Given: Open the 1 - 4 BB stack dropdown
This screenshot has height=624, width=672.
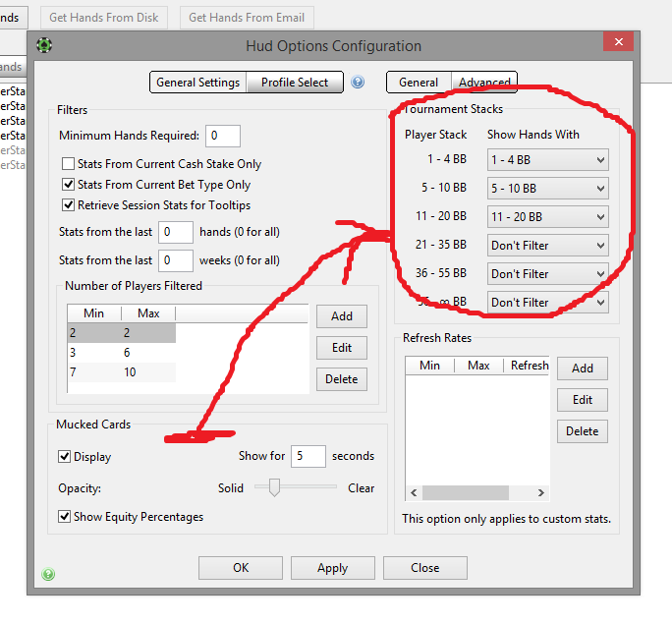Looking at the screenshot, I should pos(547,160).
